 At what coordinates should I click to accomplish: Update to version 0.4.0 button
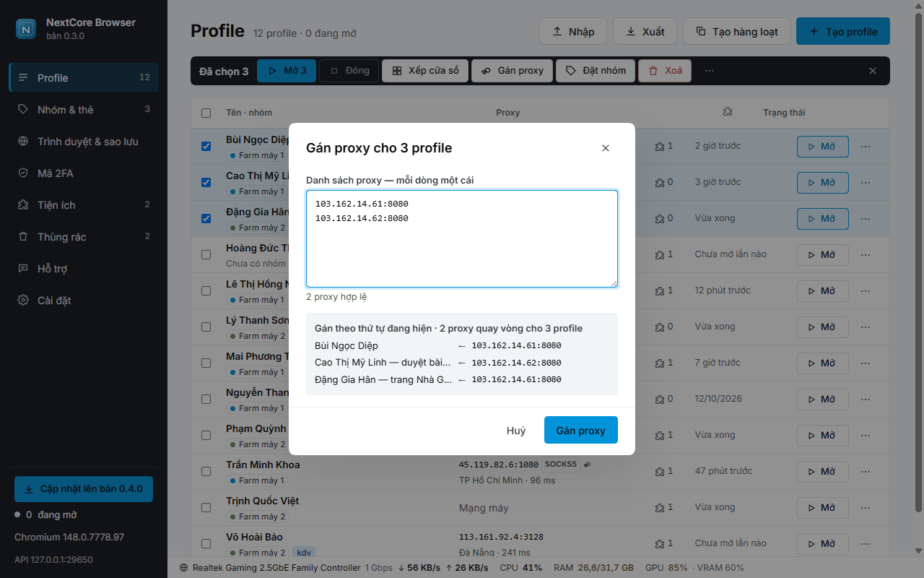[x=84, y=488]
